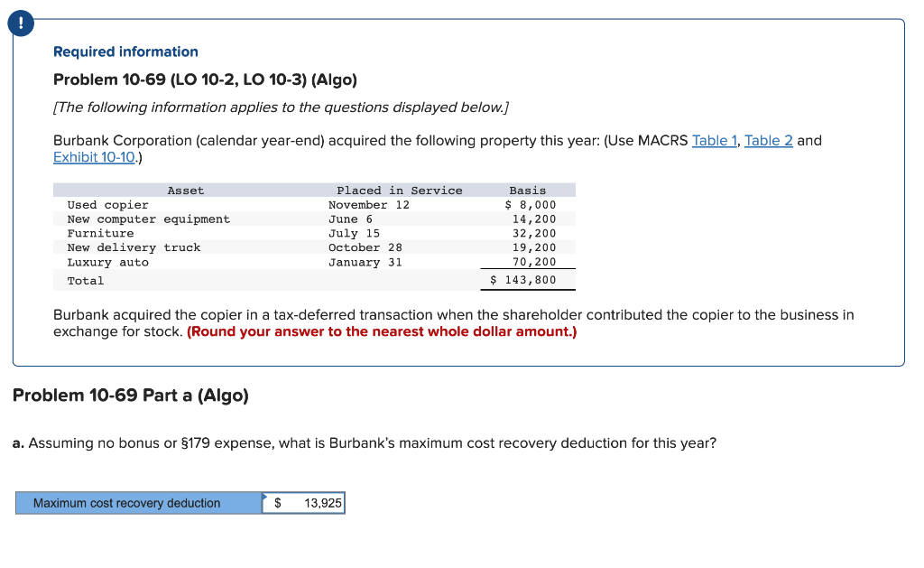The image size is (924, 568).
Task: Click the blue exclamation alert icon
Action: [x=20, y=23]
